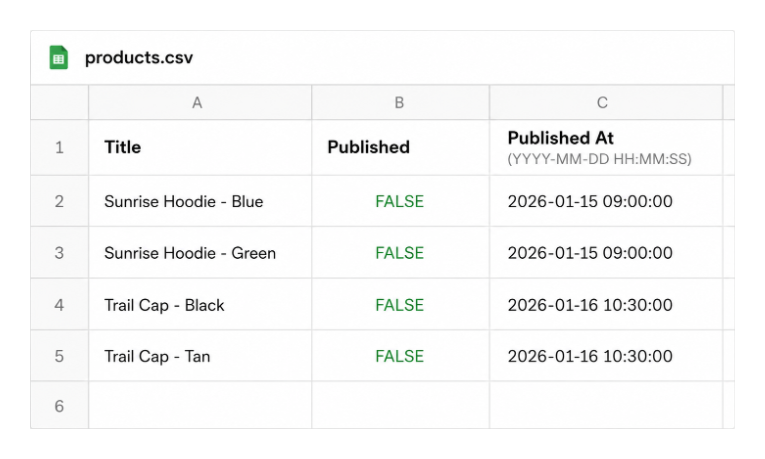Select the date cell for Trail Cap - Black

coord(606,305)
